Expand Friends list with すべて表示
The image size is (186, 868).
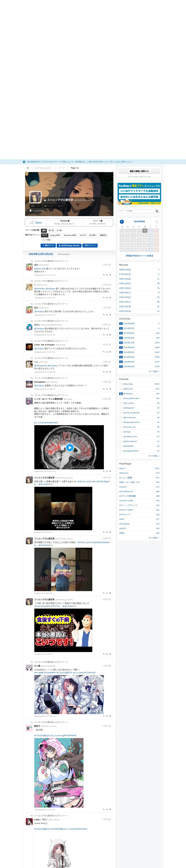154,456
